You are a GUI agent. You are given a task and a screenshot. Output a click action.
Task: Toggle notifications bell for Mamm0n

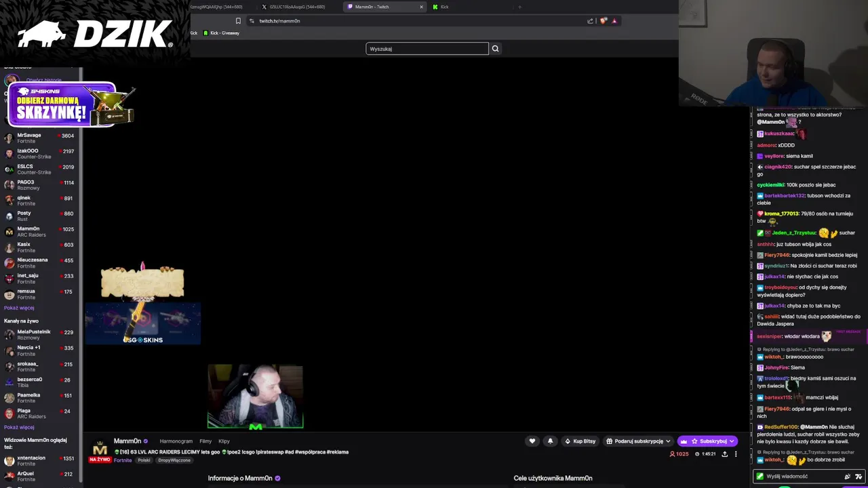[x=550, y=441]
